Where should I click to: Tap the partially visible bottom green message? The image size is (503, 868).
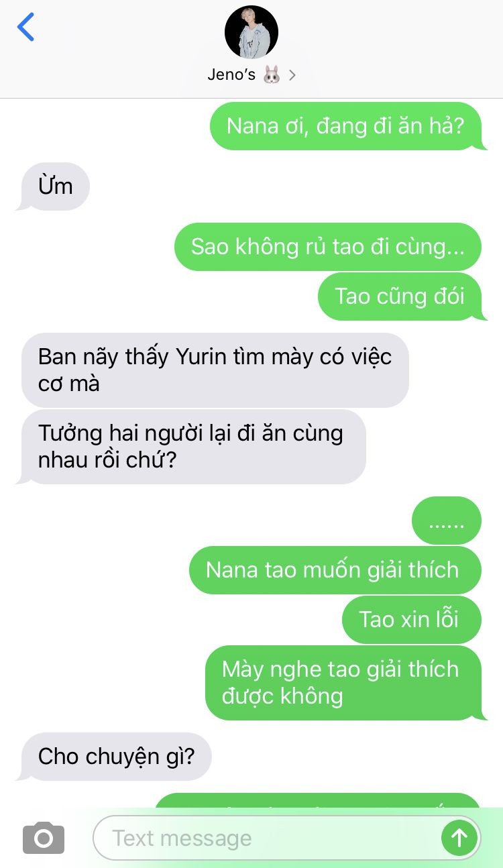pyautogui.click(x=318, y=801)
